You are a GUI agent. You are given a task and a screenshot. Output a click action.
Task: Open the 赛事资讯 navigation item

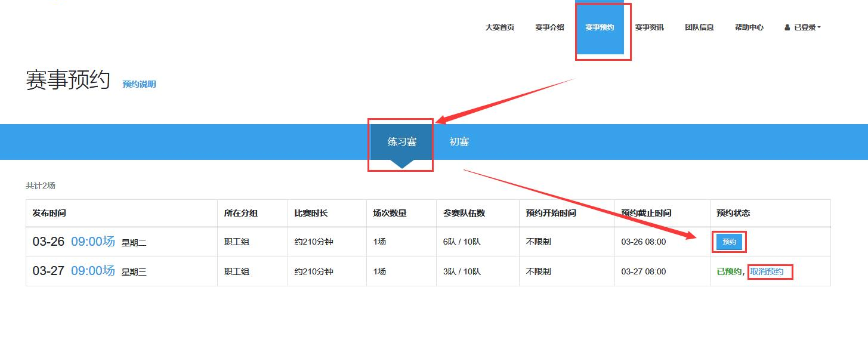click(x=649, y=27)
